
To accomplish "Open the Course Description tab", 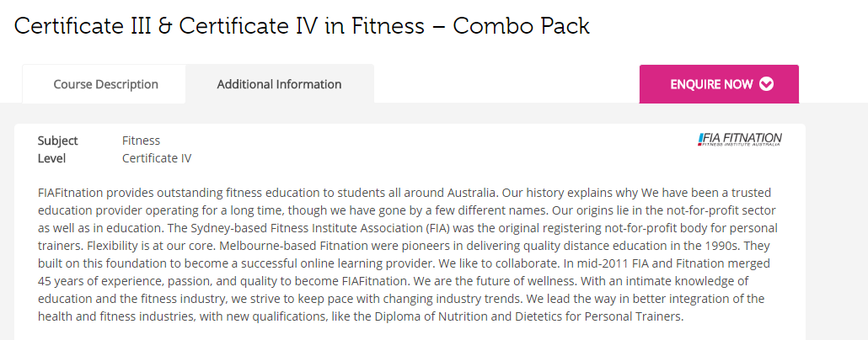I will point(105,84).
